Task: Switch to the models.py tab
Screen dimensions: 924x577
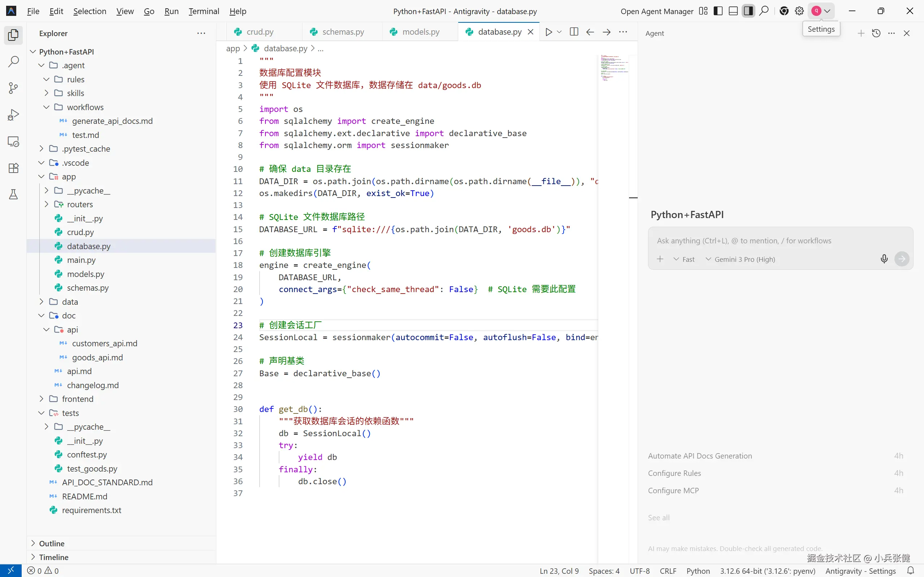Action: (420, 32)
